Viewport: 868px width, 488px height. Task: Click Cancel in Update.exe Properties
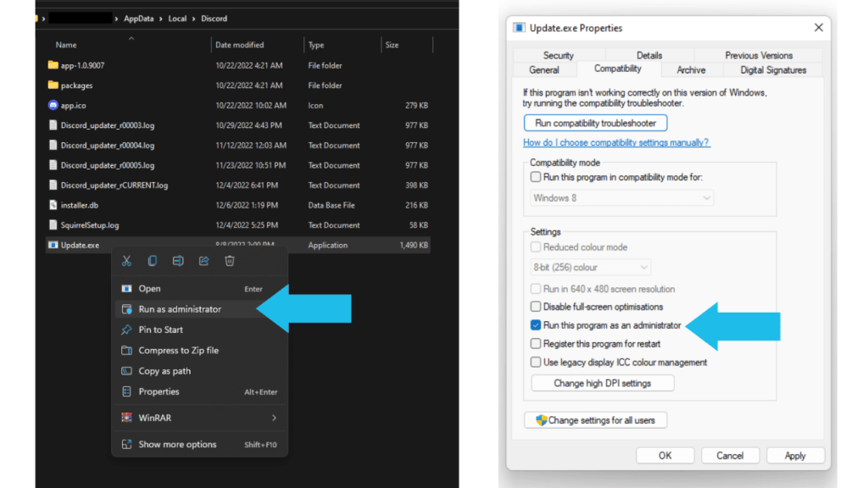pyautogui.click(x=730, y=455)
